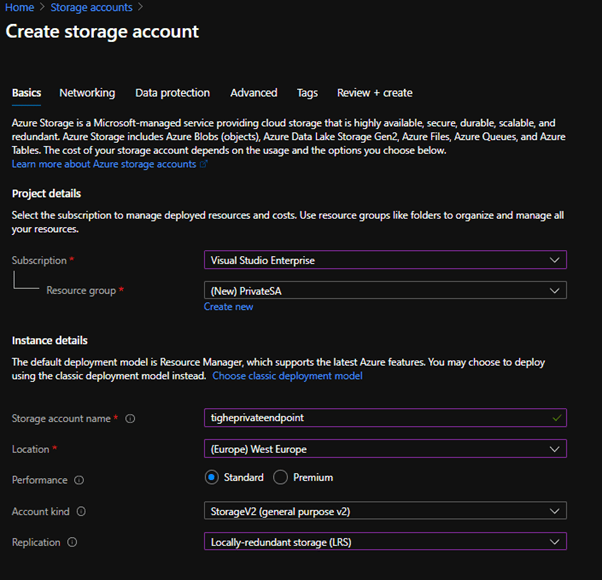
Task: Click the Create new resource group link
Action: 228,307
